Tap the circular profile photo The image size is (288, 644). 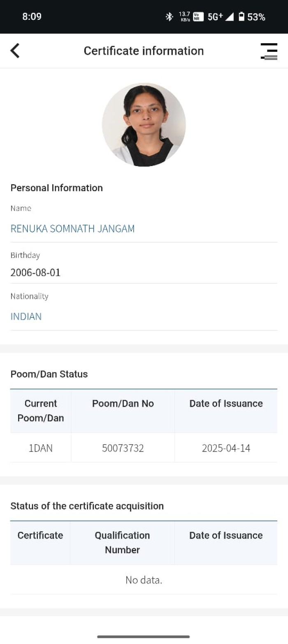144,124
